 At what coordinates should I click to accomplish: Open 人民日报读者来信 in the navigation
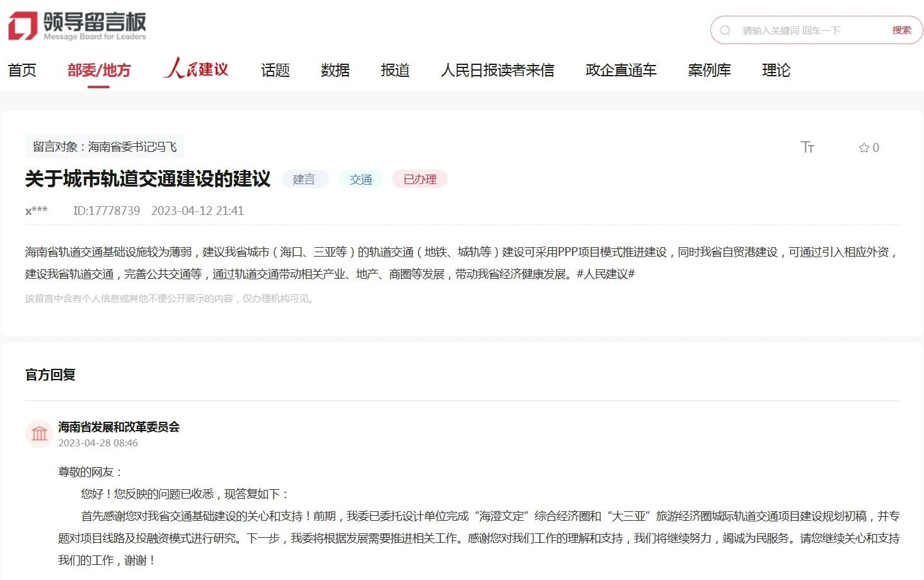pos(497,70)
